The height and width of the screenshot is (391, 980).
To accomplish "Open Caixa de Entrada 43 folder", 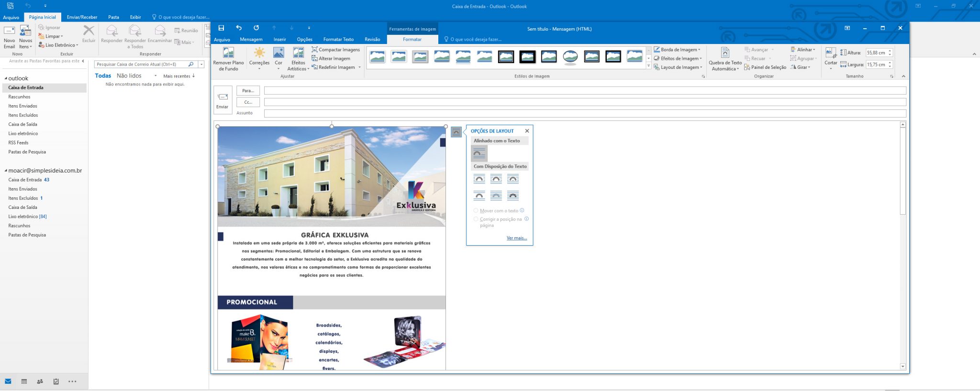I will pyautogui.click(x=29, y=180).
